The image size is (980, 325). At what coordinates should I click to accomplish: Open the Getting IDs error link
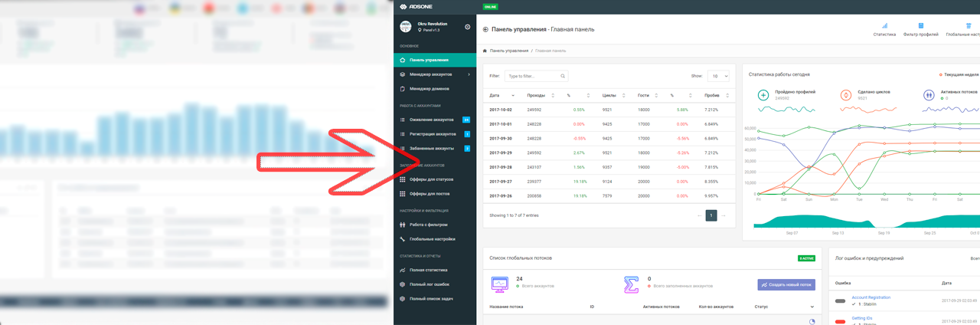click(863, 317)
